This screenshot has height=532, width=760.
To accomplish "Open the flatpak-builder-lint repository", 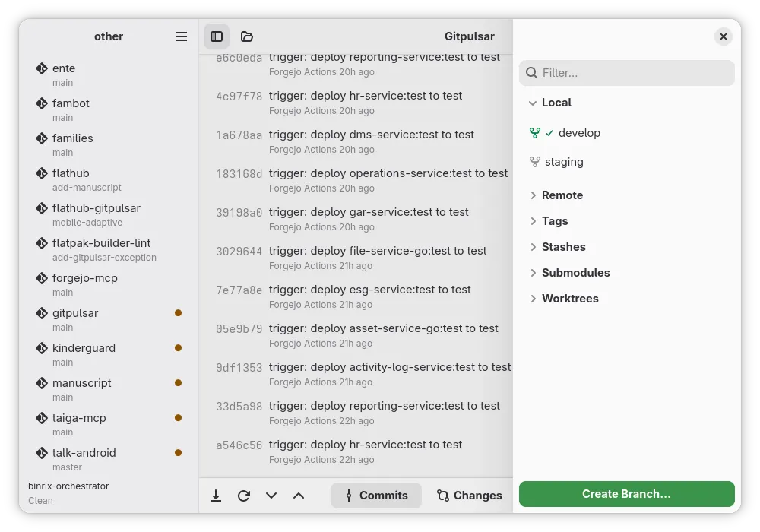I will pyautogui.click(x=109, y=249).
